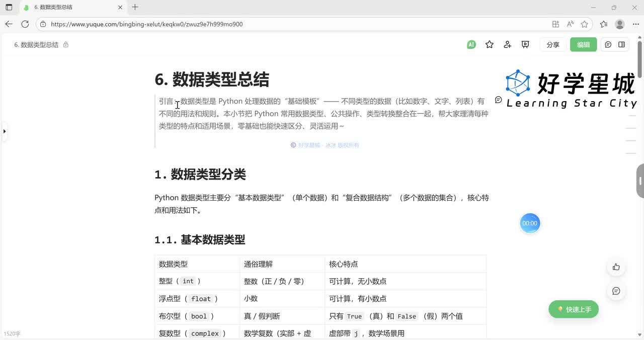
Task: Open the browser extensions/apps icon
Action: point(555,24)
